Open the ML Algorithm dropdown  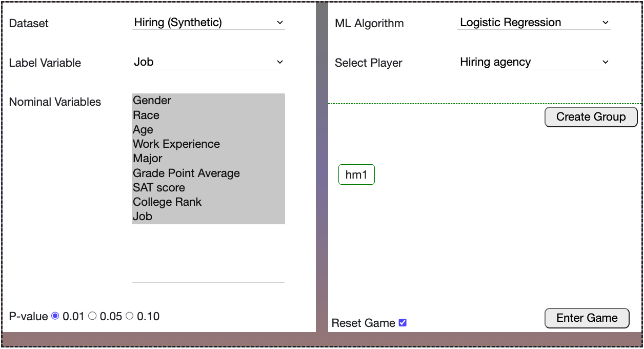[533, 23]
